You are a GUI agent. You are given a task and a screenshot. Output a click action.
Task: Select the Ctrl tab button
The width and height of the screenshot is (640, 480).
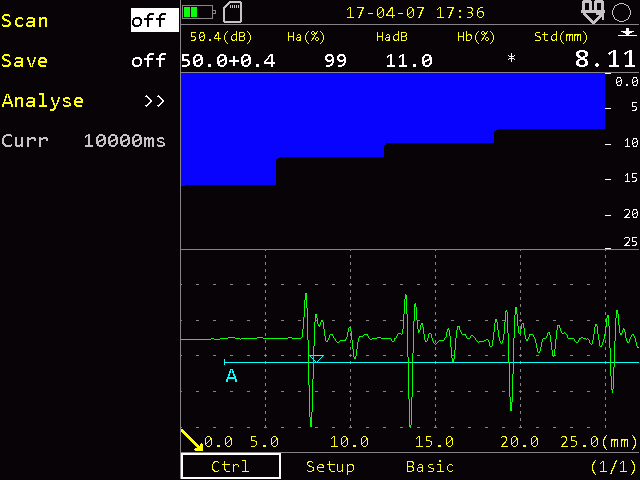231,466
